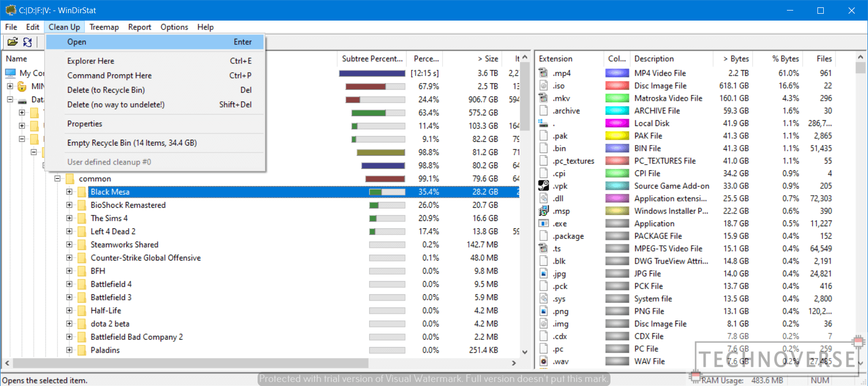Expand the Half-Life tree node

click(69, 311)
